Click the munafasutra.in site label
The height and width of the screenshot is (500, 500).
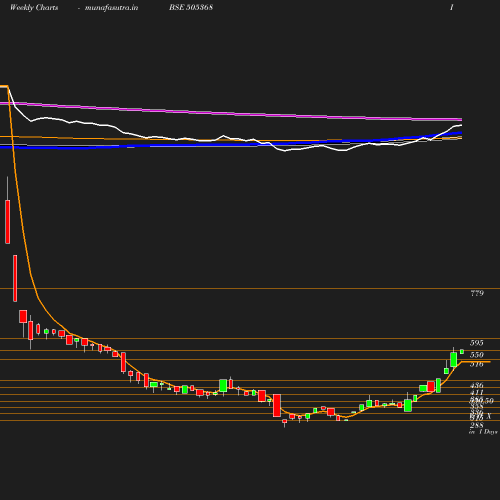point(111,8)
